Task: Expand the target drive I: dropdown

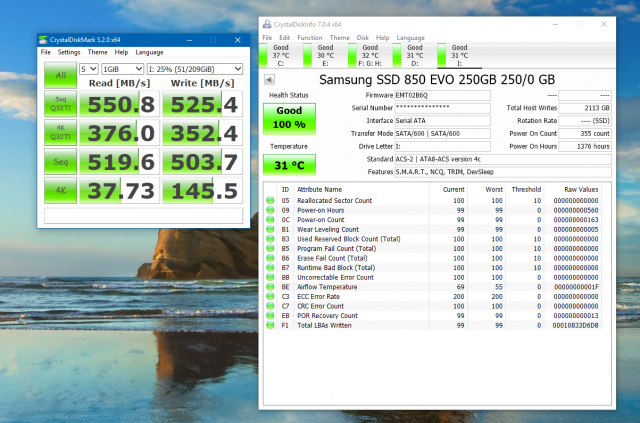Action: pyautogui.click(x=194, y=69)
